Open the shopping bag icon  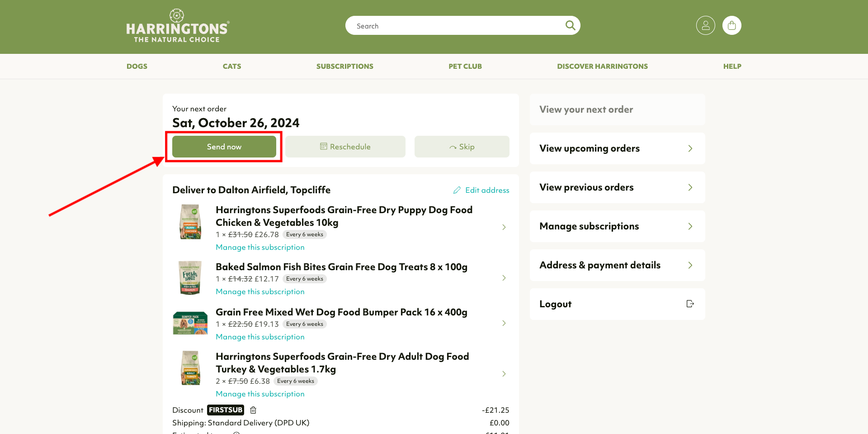coord(731,25)
